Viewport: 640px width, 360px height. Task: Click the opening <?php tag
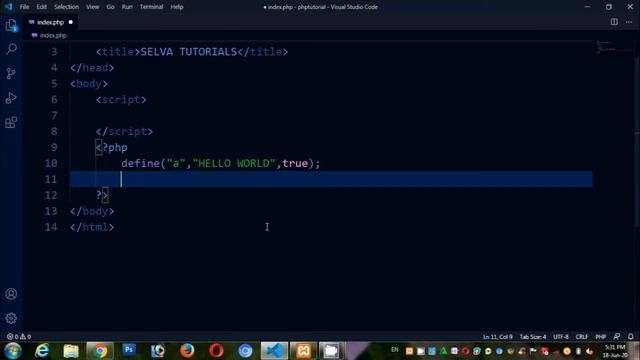pos(111,147)
